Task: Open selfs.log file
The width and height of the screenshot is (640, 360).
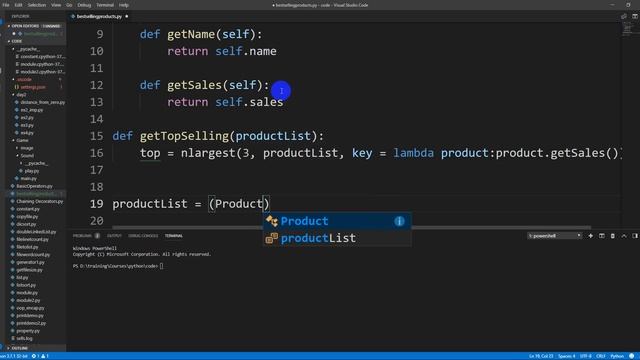Action: coord(24,338)
